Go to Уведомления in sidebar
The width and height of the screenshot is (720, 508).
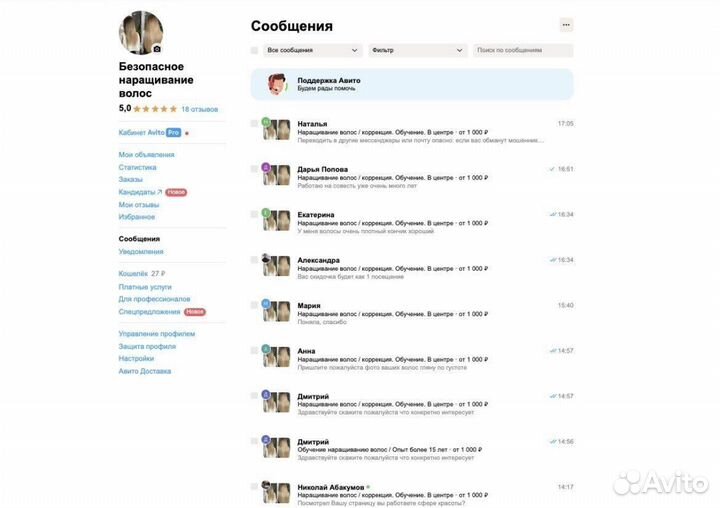(x=141, y=252)
